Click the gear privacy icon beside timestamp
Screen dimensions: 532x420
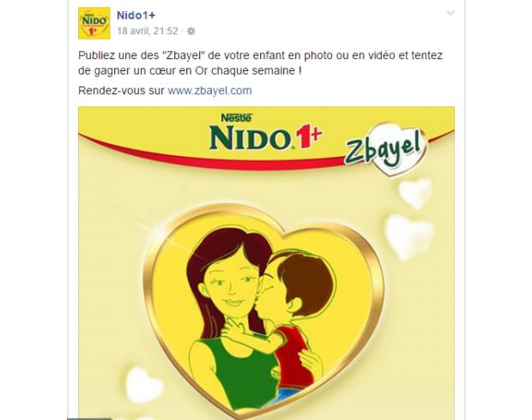[191, 31]
